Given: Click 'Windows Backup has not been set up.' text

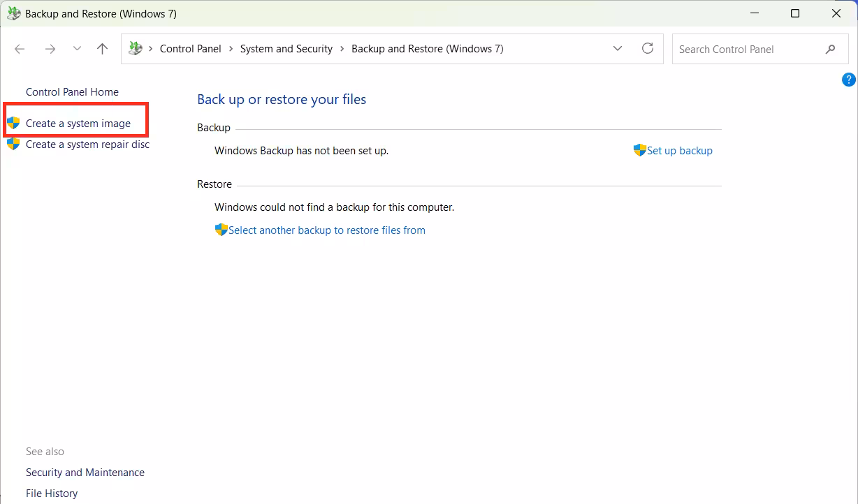Looking at the screenshot, I should pos(301,151).
